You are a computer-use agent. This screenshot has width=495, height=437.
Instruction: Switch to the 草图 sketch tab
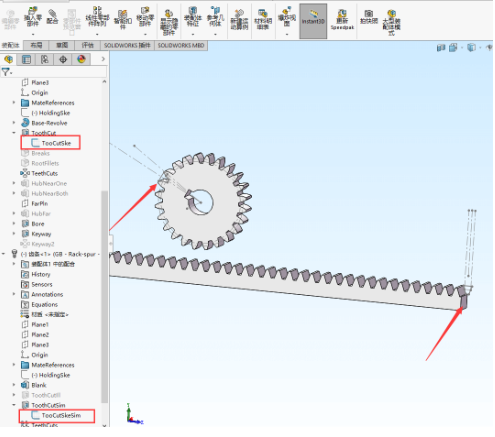coord(62,45)
